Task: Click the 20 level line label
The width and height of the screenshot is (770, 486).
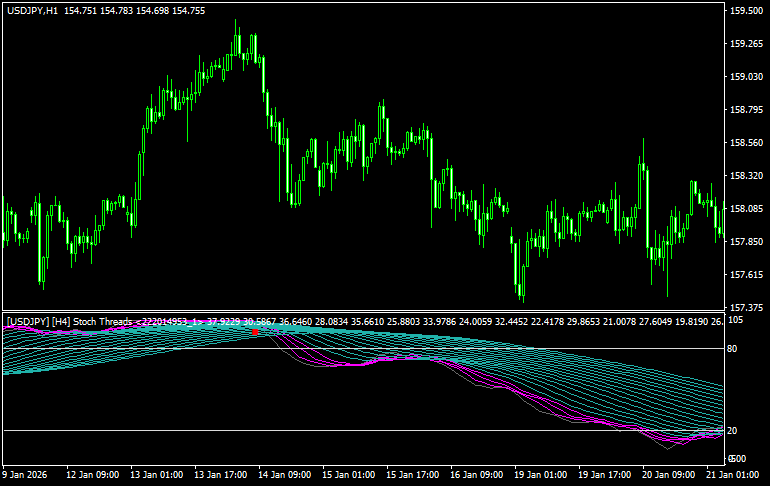Action: [733, 430]
